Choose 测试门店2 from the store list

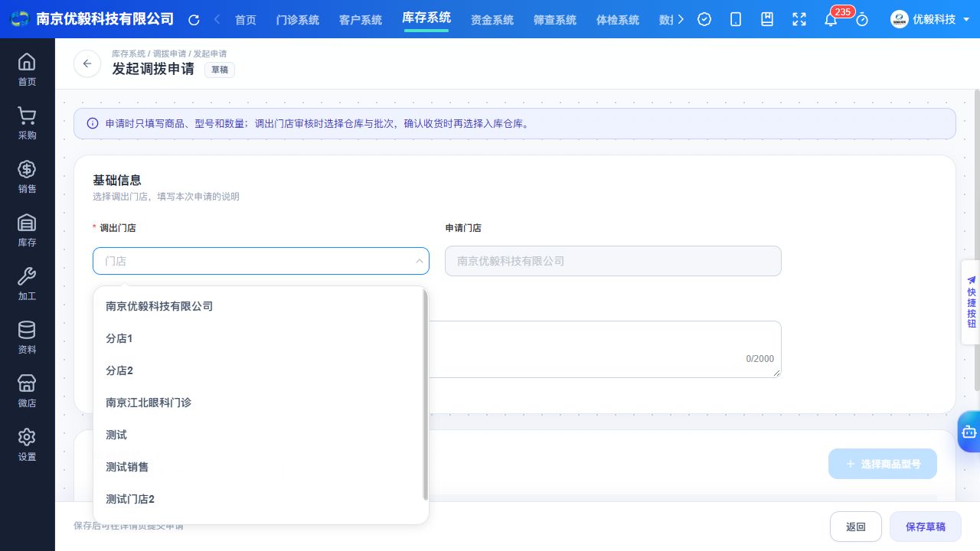[258, 499]
